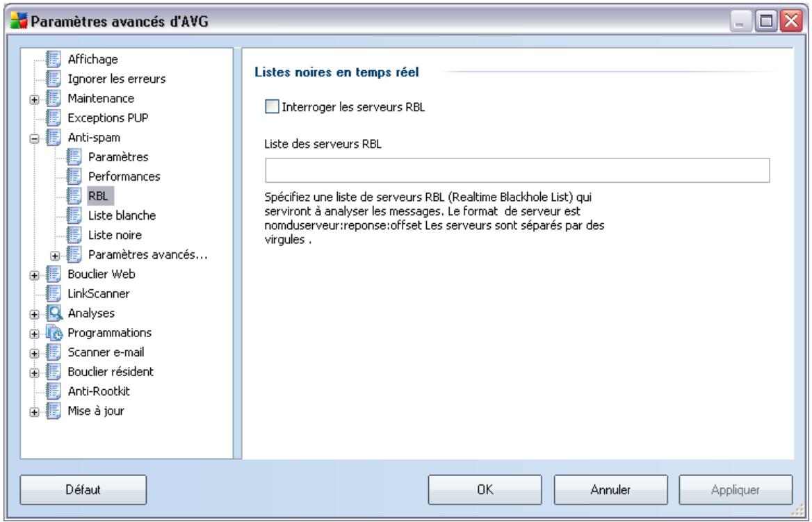812x522 pixels.
Task: Click the icon beside Paramètres
Action: (x=74, y=157)
